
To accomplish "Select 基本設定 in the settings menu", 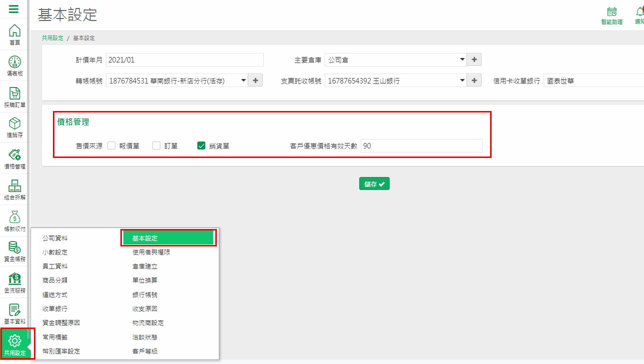I will tap(168, 238).
